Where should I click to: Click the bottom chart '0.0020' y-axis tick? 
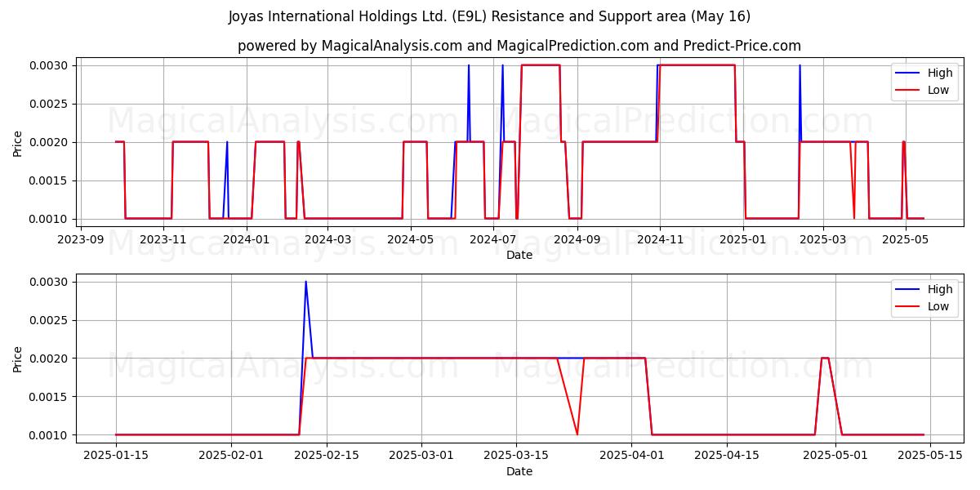pyautogui.click(x=51, y=359)
